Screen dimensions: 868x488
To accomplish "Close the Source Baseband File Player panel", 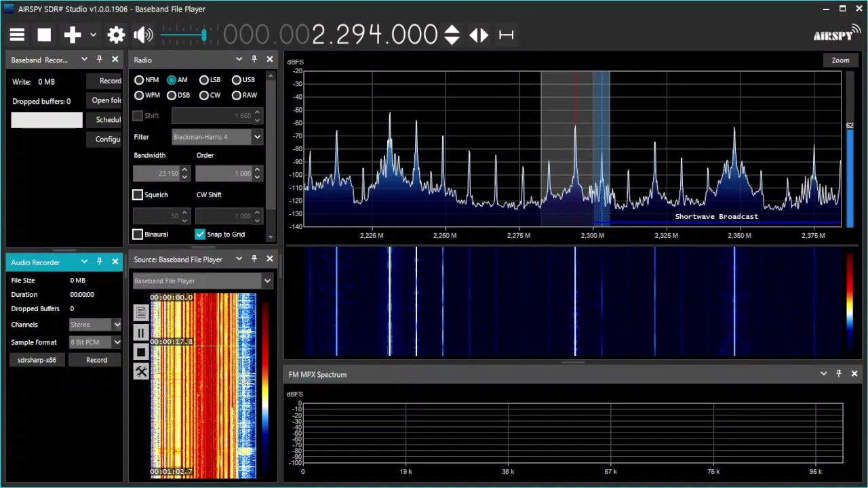I will point(270,259).
